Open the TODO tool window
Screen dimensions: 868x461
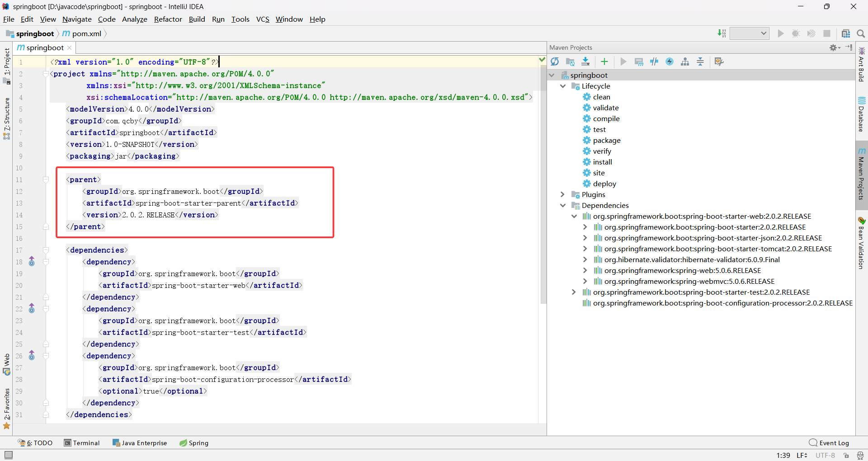click(x=35, y=443)
